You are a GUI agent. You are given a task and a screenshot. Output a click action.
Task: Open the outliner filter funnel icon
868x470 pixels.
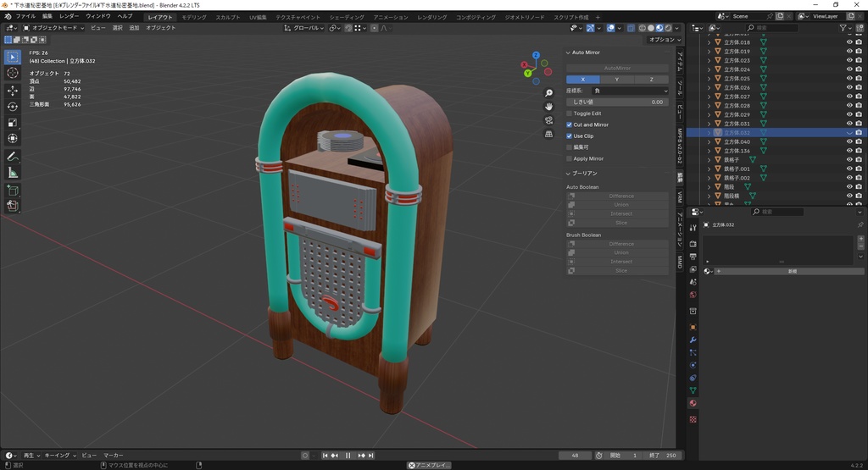[843, 28]
